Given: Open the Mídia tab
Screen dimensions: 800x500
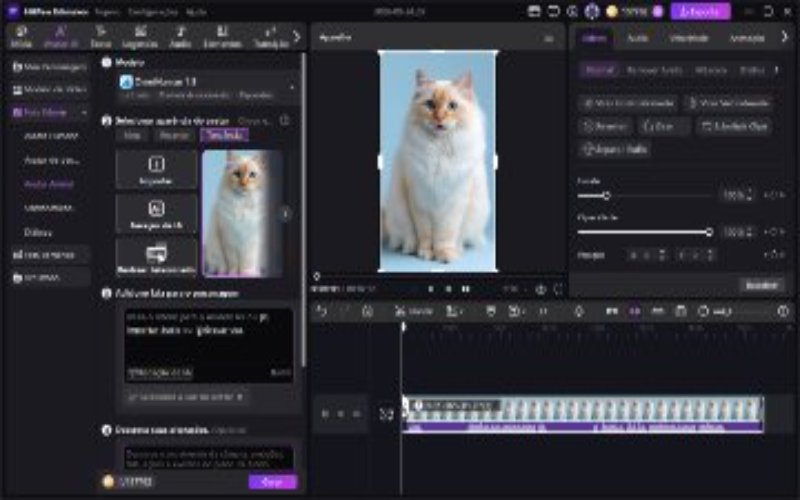Looking at the screenshot, I should (x=21, y=37).
